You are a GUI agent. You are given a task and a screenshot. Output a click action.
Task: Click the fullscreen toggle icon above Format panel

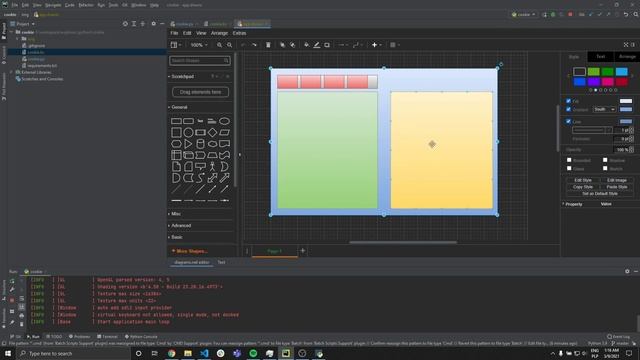tap(626, 45)
